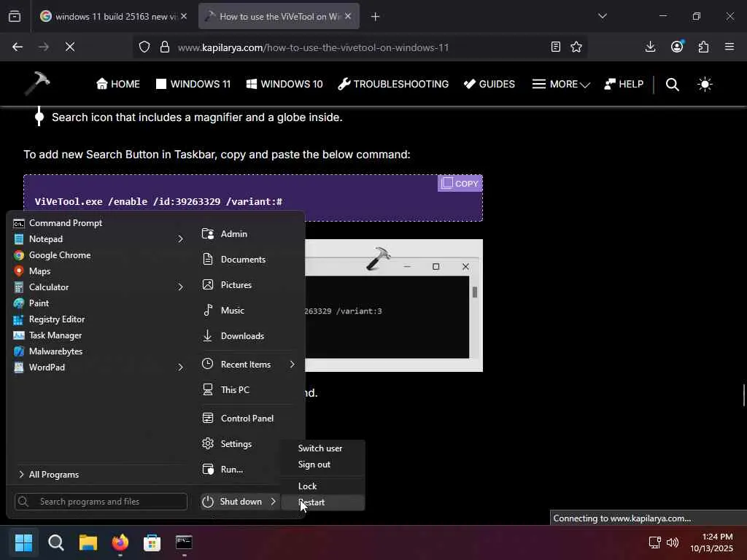Open a new Firefox tab

(376, 17)
